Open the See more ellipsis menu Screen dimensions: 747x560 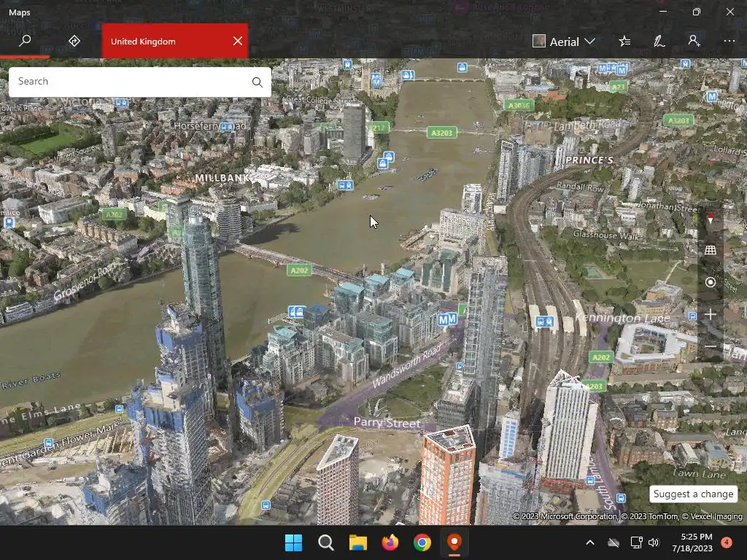(x=729, y=42)
